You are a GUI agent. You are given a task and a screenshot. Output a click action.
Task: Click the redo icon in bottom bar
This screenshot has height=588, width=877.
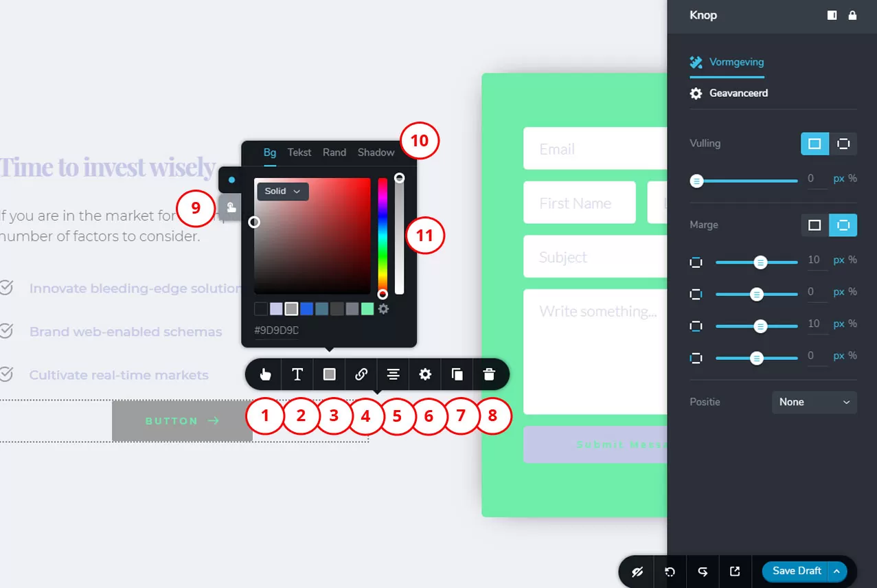[x=703, y=572]
